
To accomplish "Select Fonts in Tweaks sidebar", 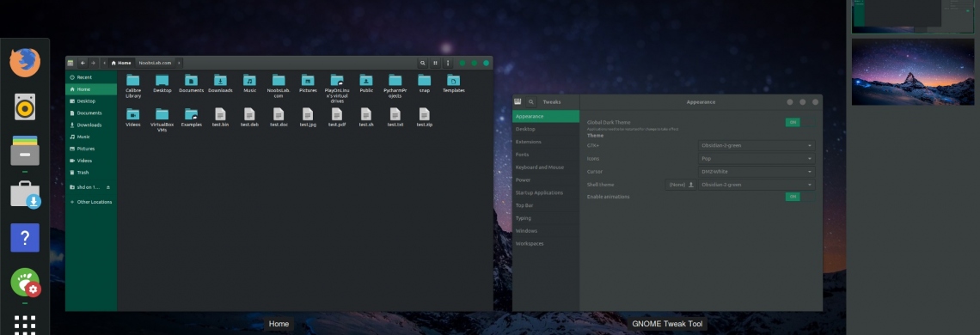I will tap(546, 155).
